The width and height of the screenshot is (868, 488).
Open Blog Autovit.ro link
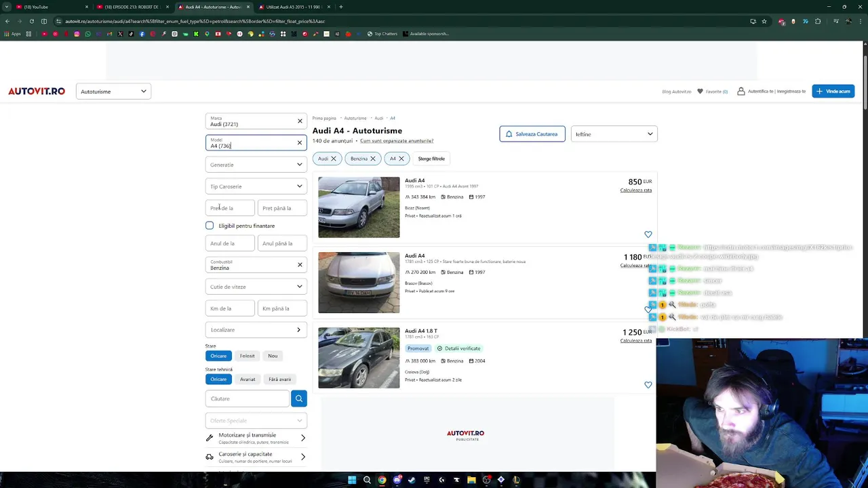tap(676, 91)
